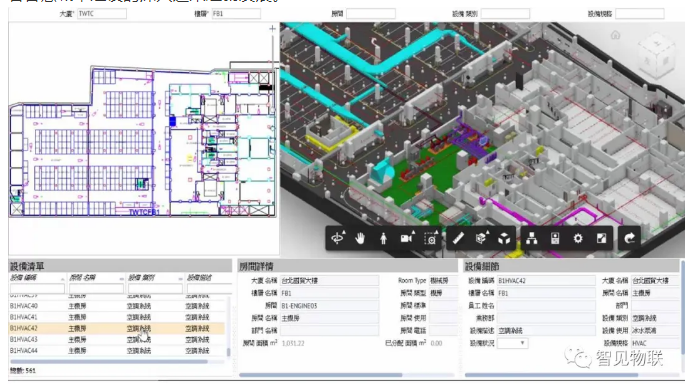This screenshot has width=698, height=384.
Task: Click the empty 房間 filter field at top
Action: (371, 14)
